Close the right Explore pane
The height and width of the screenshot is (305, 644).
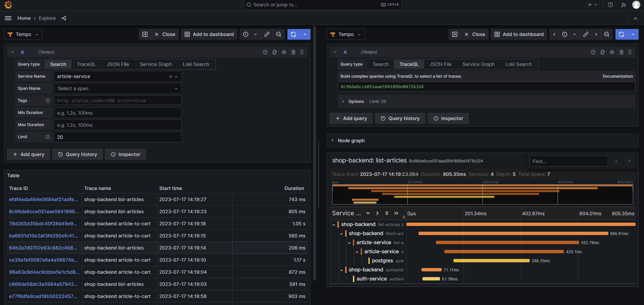475,34
